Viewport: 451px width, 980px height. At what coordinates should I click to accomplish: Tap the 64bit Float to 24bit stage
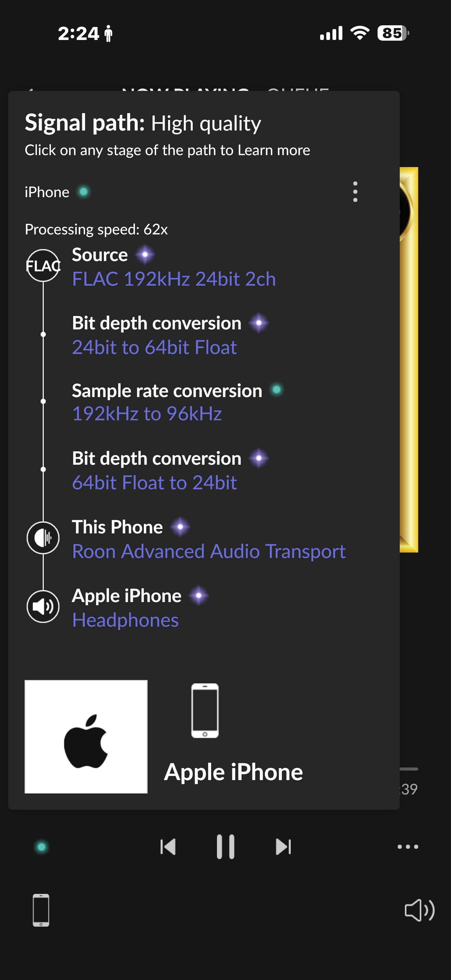154,483
